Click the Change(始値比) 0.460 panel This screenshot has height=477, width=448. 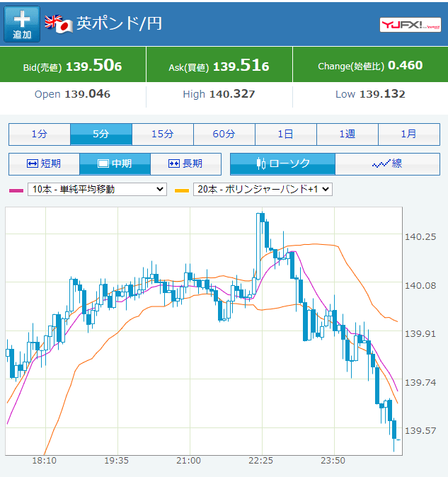coord(370,65)
